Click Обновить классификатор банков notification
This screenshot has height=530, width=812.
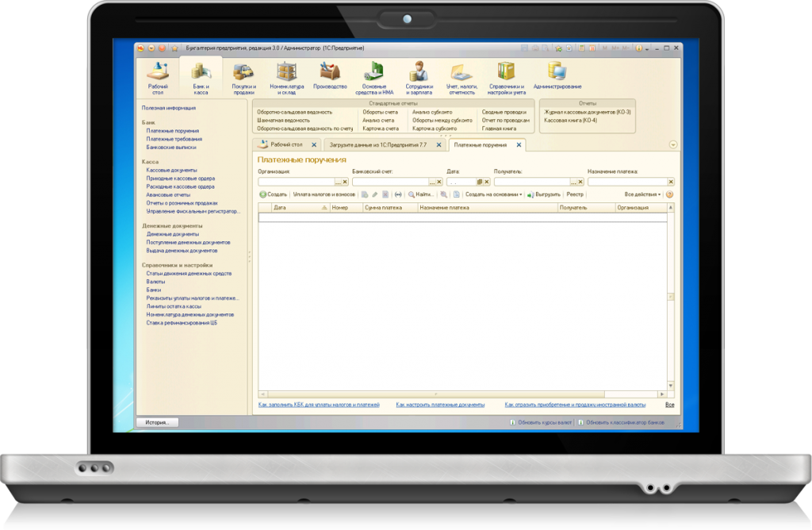[x=622, y=423]
